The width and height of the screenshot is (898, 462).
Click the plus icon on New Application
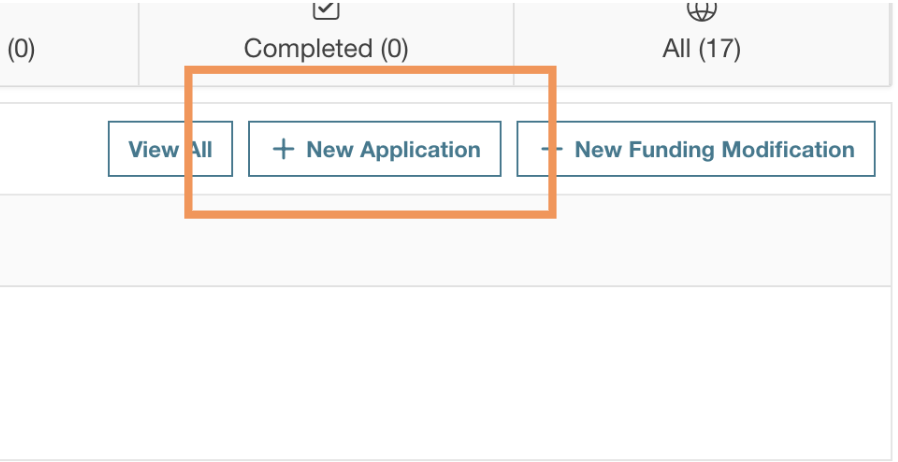pyautogui.click(x=284, y=150)
